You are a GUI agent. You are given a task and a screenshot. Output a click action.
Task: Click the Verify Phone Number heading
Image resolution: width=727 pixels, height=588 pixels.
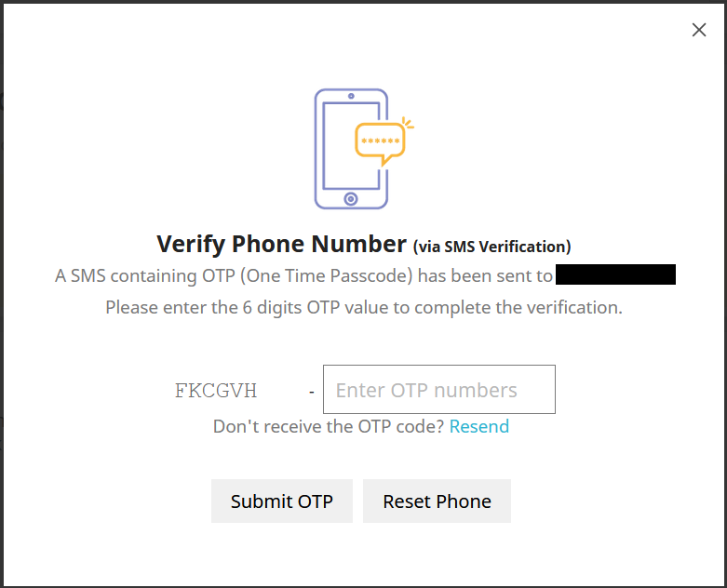coord(281,244)
